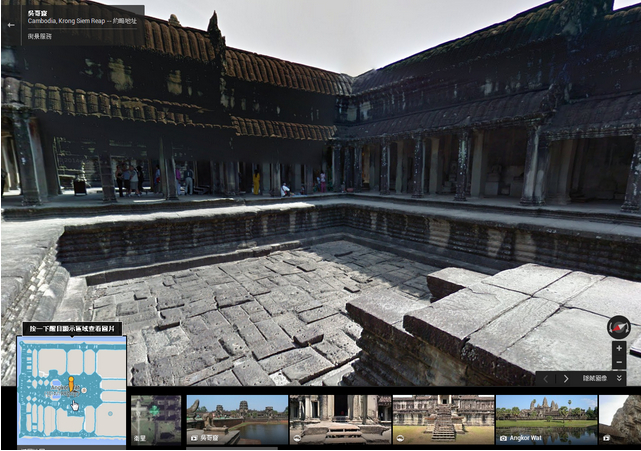Image resolution: width=641 pixels, height=451 pixels.
Task: Go to previous imagery with the left arrow
Action: click(546, 379)
